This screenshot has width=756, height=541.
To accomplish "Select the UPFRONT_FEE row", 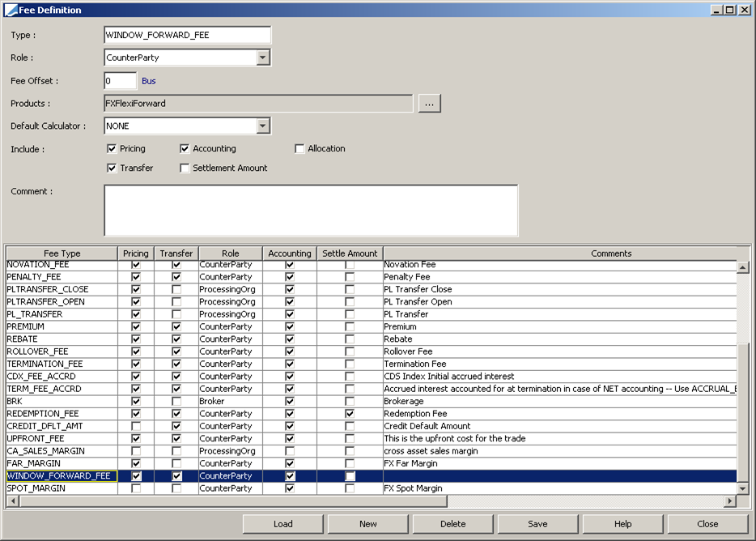I will coord(372,438).
